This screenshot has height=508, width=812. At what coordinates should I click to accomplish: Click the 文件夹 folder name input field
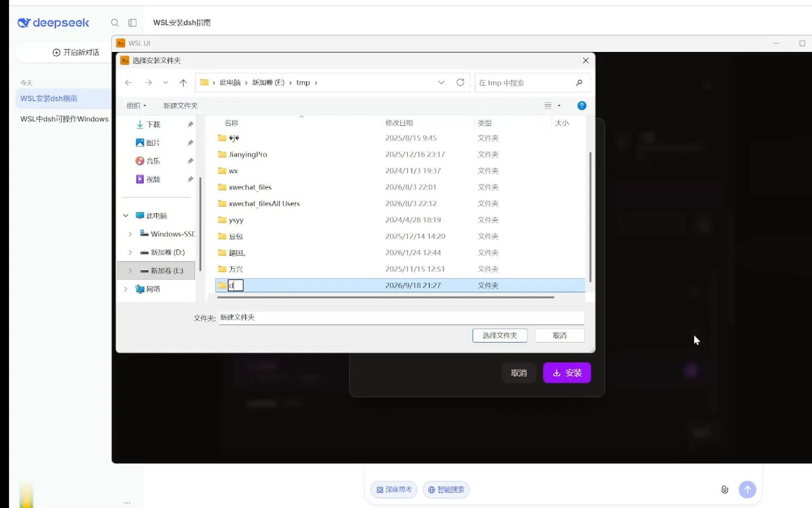pyautogui.click(x=401, y=317)
